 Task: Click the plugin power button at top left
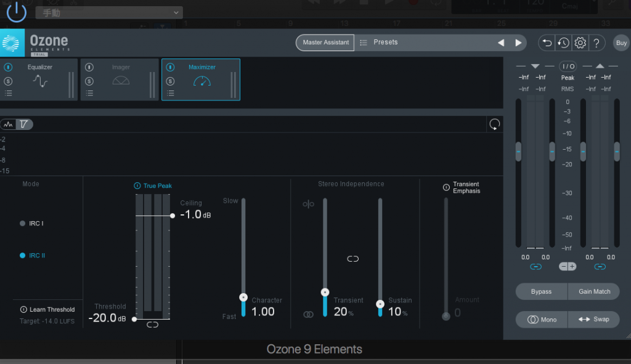17,11
